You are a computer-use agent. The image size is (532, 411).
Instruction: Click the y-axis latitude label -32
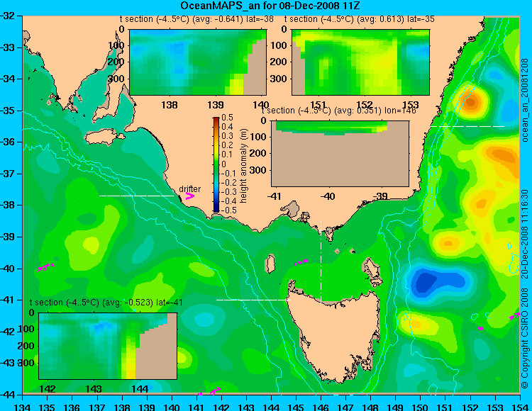pos(8,16)
